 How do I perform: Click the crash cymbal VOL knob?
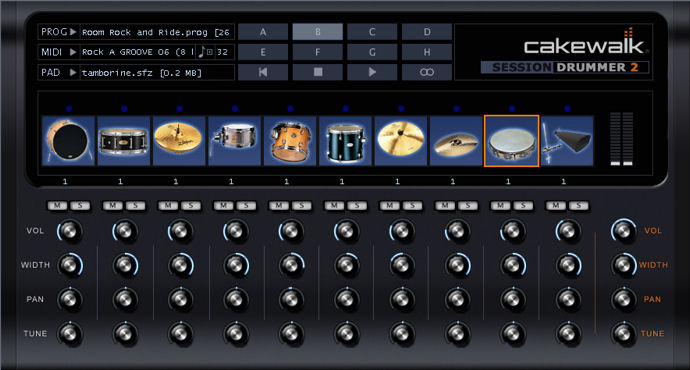click(458, 231)
